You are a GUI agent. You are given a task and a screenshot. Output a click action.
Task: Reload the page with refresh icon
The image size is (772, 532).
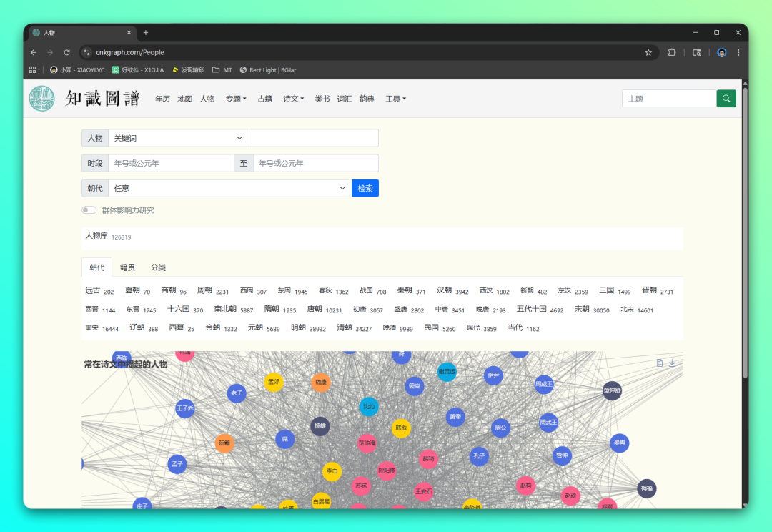67,52
